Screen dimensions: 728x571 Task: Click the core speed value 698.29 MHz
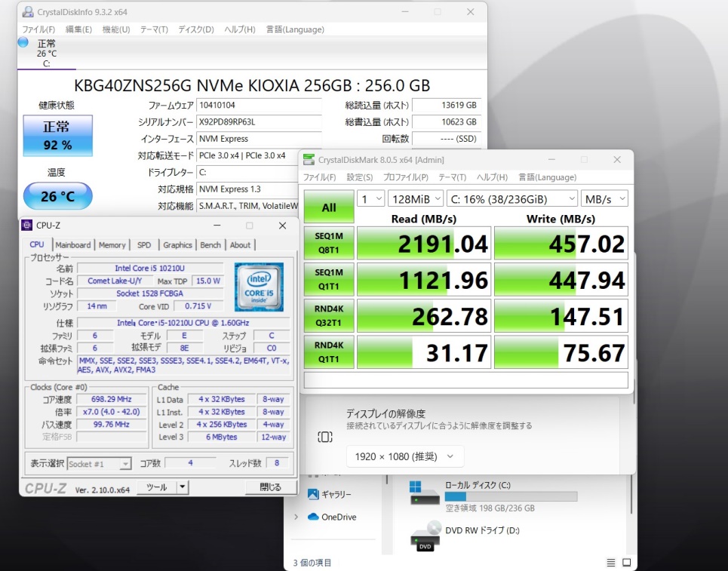(x=112, y=399)
